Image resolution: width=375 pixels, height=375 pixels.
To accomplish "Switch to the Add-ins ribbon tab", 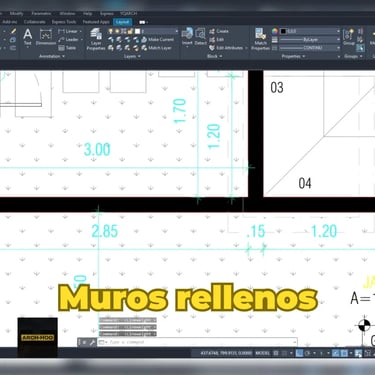I will click(x=9, y=22).
